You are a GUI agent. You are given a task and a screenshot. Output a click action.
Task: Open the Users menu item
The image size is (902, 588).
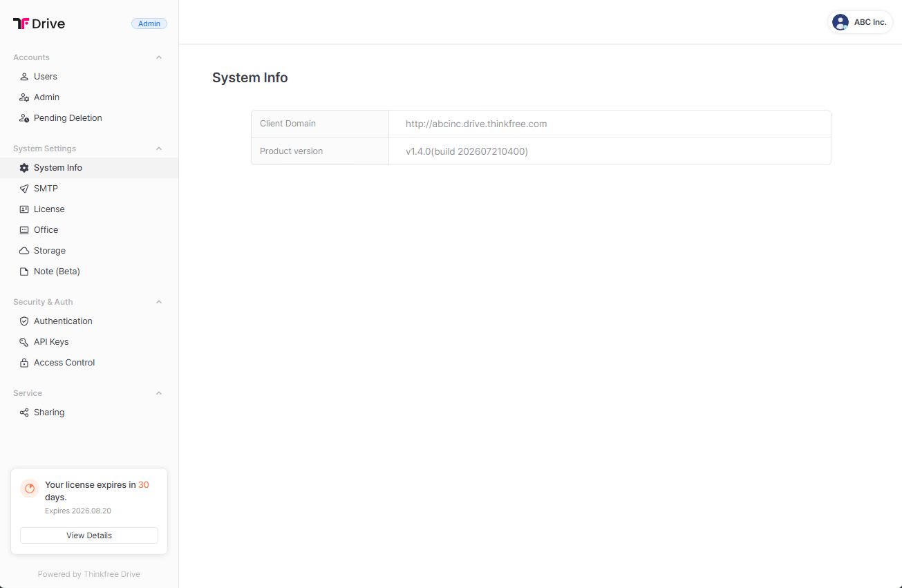tap(89, 77)
